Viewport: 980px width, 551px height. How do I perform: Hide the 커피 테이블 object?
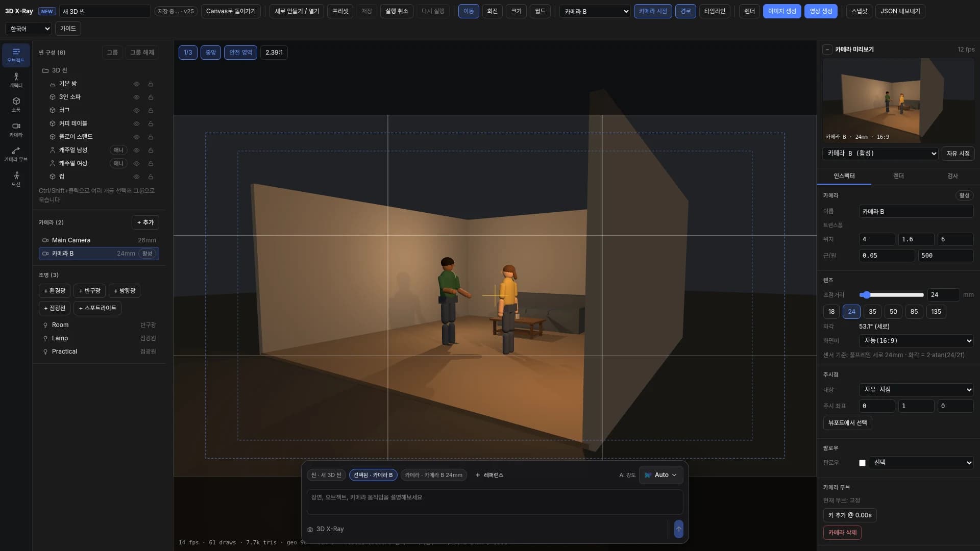coord(136,123)
